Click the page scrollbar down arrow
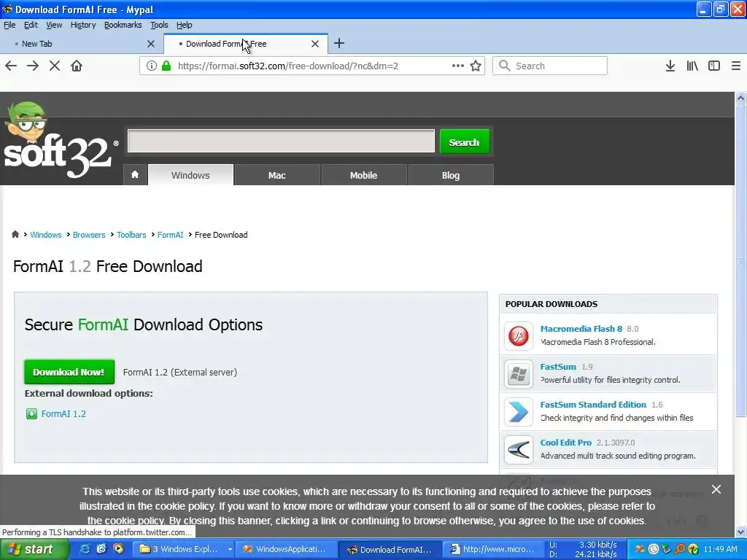This screenshot has height=560, width=747. pyautogui.click(x=740, y=532)
